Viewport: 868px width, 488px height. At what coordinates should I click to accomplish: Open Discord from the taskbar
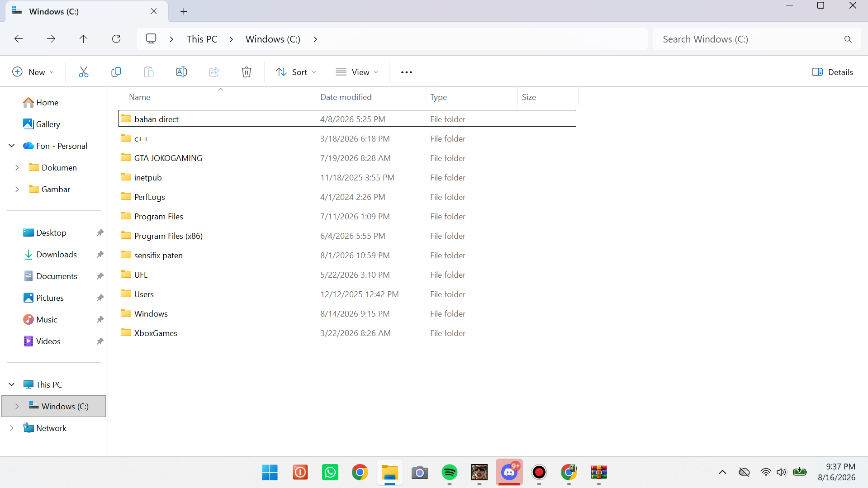pos(509,473)
